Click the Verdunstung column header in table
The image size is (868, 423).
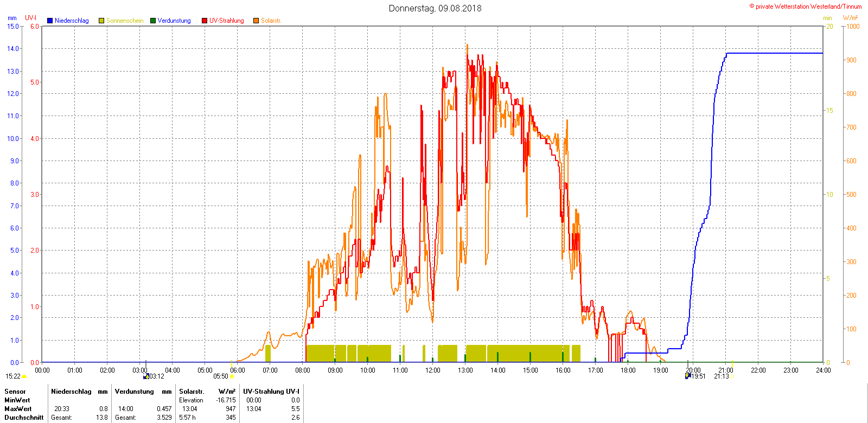click(135, 392)
